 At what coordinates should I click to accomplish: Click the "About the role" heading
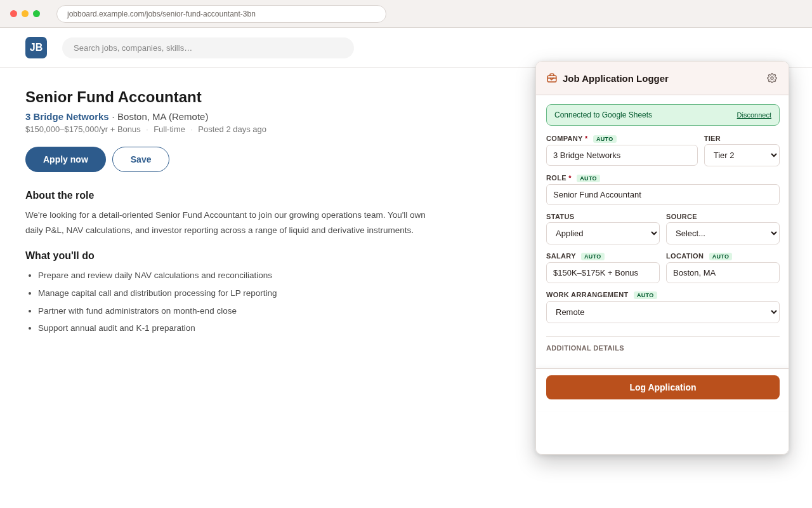[60, 196]
